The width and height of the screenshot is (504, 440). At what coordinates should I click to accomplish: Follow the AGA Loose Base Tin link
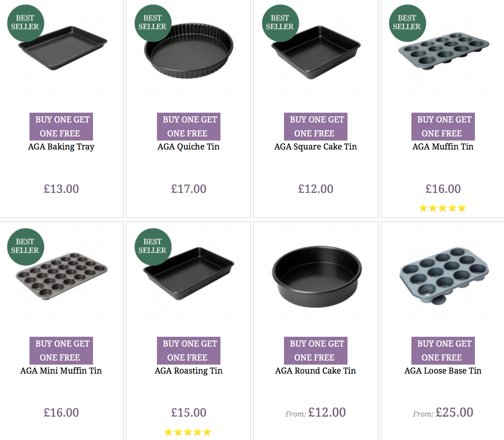click(x=443, y=371)
